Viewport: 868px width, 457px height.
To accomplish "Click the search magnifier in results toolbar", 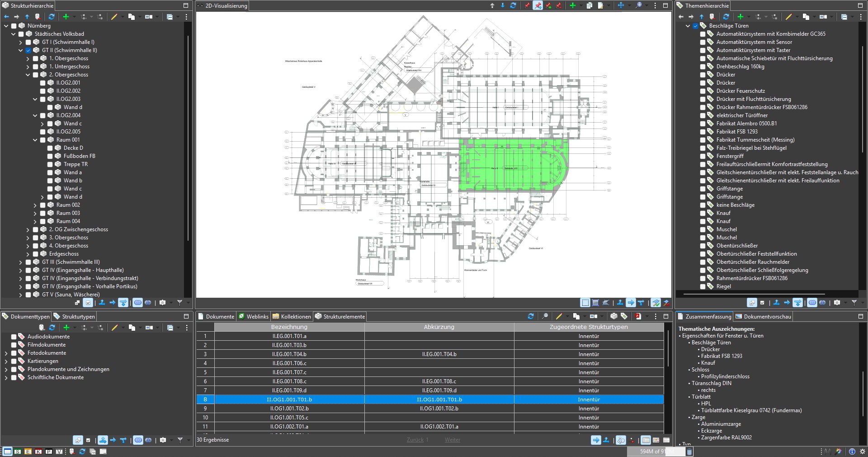I will click(x=545, y=316).
